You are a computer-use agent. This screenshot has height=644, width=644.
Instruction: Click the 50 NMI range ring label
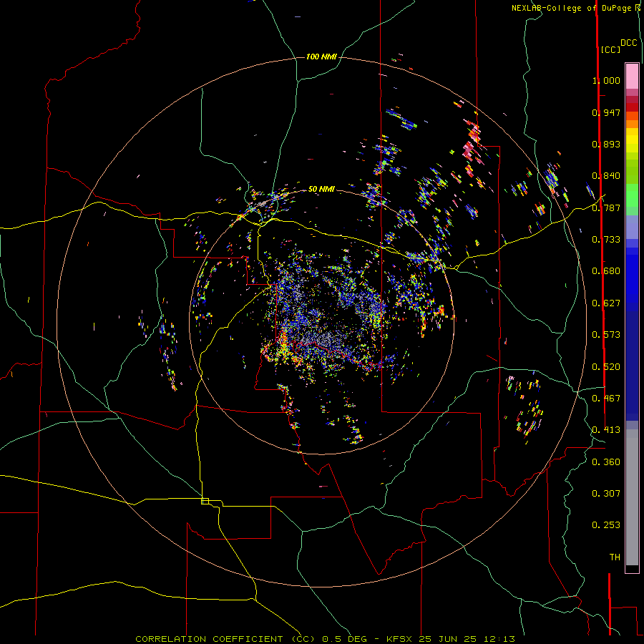[321, 189]
